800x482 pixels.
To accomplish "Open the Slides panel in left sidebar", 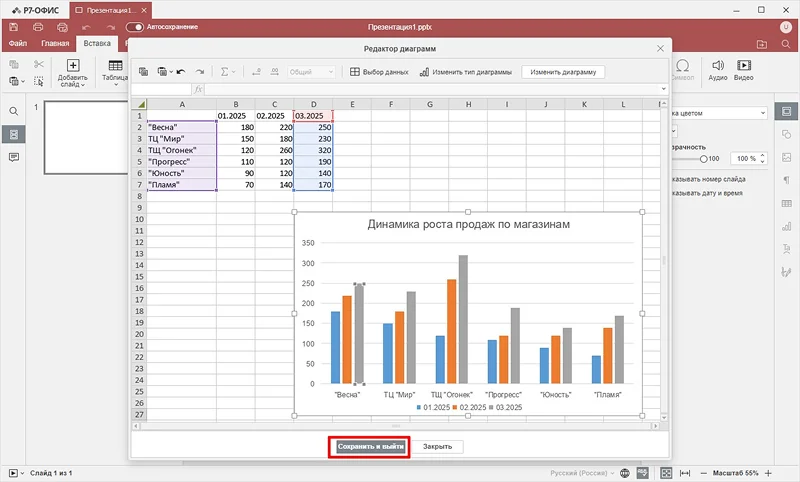I will [14, 134].
